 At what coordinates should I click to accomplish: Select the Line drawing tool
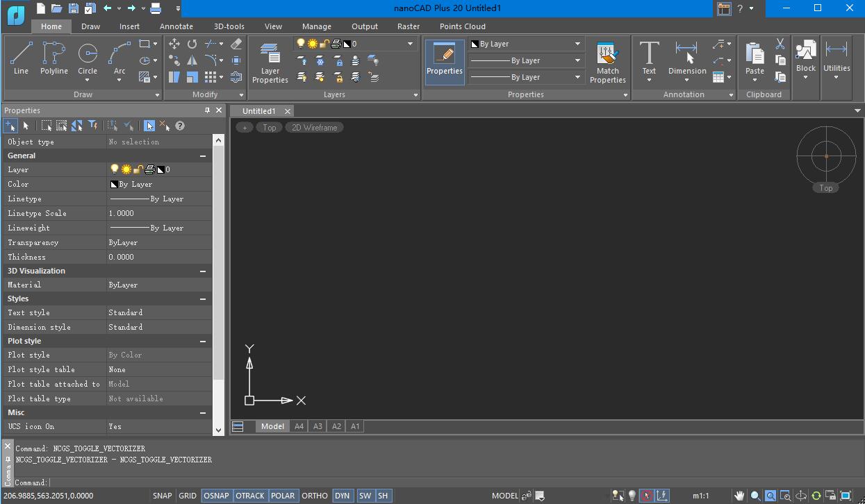click(21, 58)
